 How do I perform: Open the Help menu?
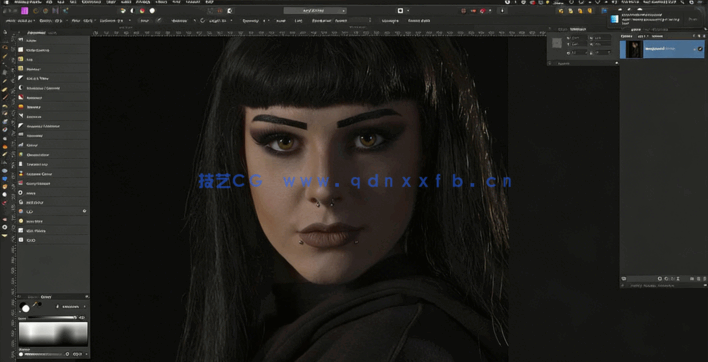coord(210,2)
